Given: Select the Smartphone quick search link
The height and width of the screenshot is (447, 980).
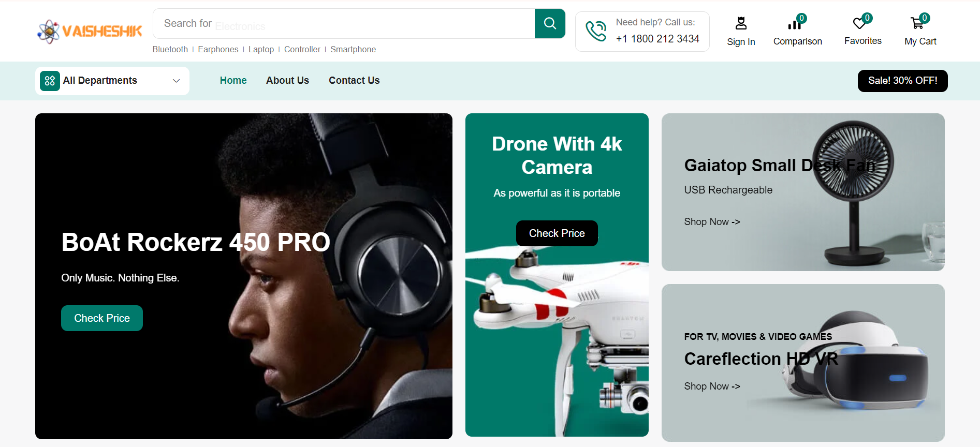Looking at the screenshot, I should pos(353,49).
